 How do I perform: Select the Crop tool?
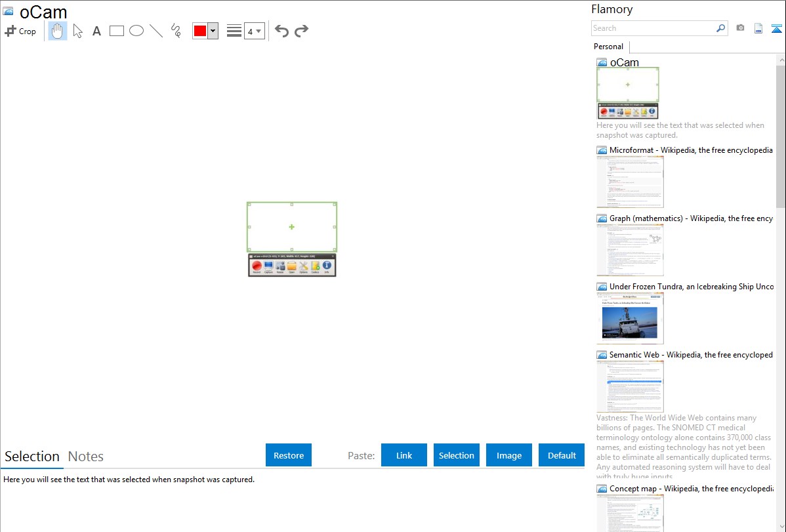point(20,31)
